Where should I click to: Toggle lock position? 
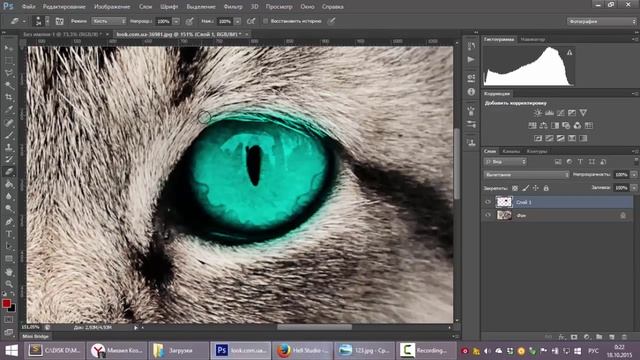tap(536, 188)
